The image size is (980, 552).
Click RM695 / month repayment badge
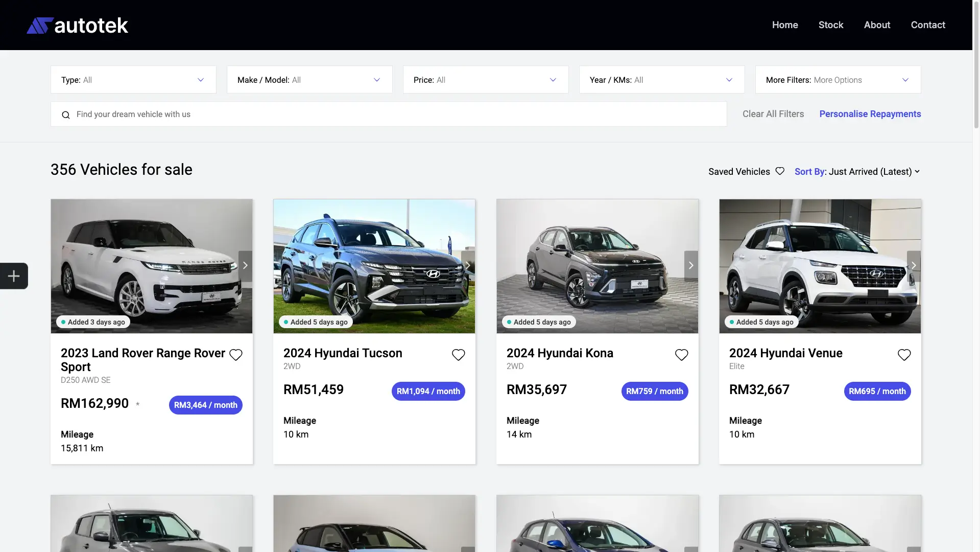[877, 391]
